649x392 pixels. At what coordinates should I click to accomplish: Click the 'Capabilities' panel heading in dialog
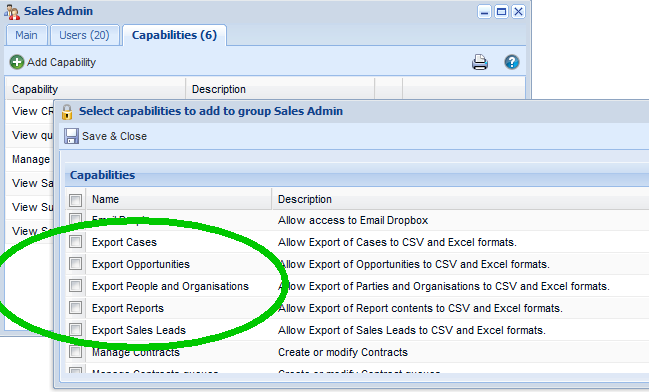(102, 175)
